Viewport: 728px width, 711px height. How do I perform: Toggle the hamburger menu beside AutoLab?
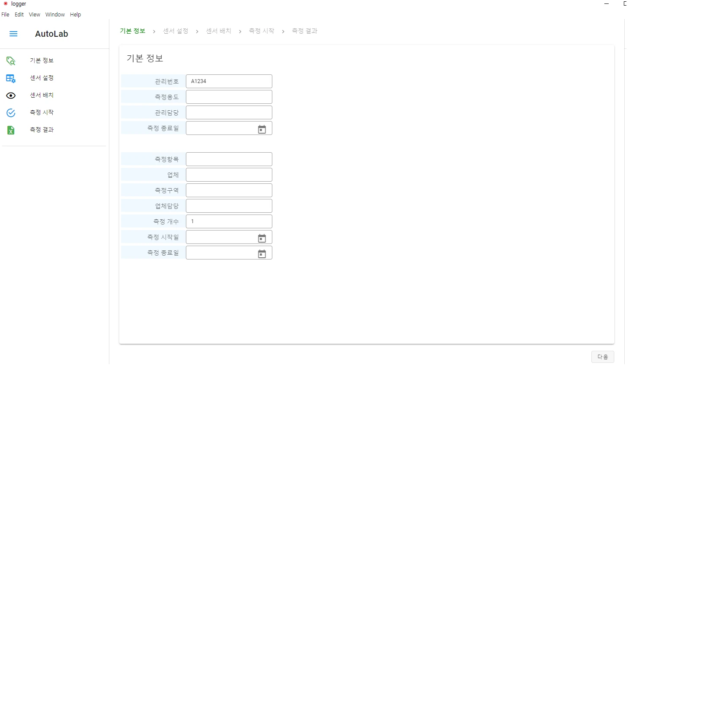pyautogui.click(x=13, y=34)
